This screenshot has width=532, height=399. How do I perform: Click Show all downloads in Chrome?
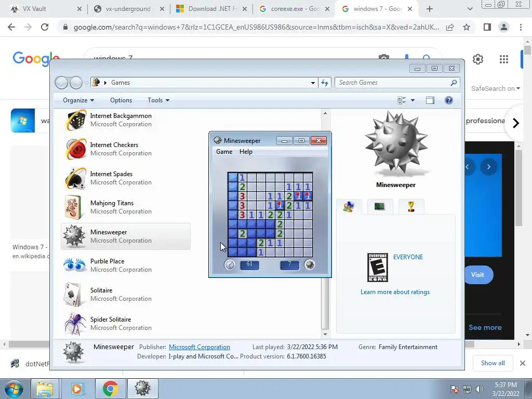493,363
